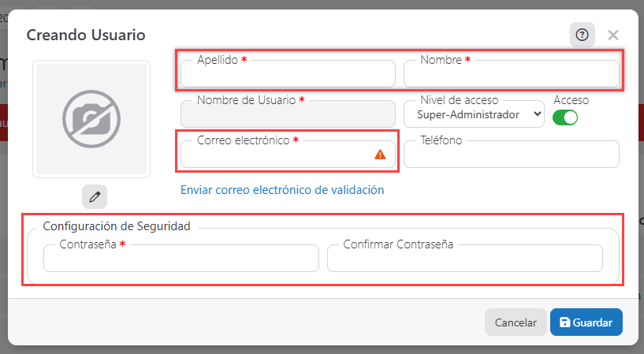
Task: Close the Creando Usuario dialog
Action: pos(613,35)
